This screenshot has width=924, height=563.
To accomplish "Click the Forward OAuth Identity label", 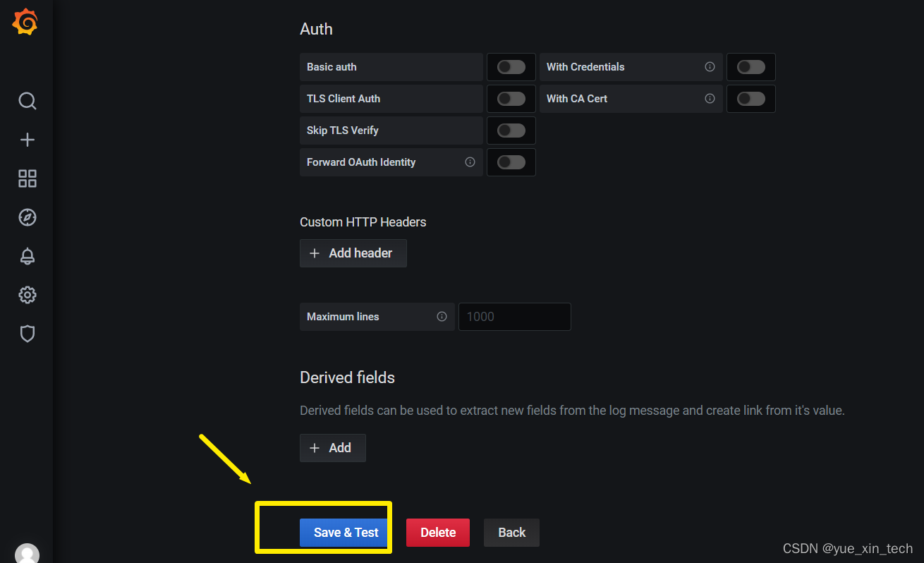I will (361, 162).
